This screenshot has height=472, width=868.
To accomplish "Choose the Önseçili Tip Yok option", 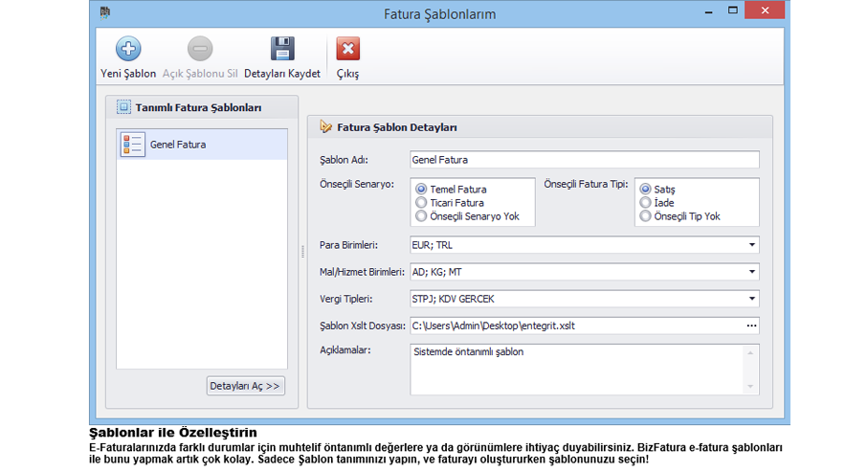I will coord(645,216).
